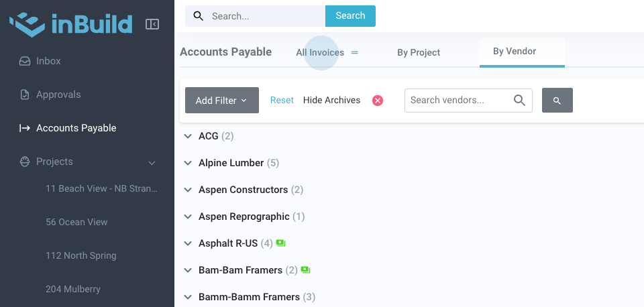This screenshot has height=307, width=644.
Task: Click the blue Search button
Action: click(350, 16)
